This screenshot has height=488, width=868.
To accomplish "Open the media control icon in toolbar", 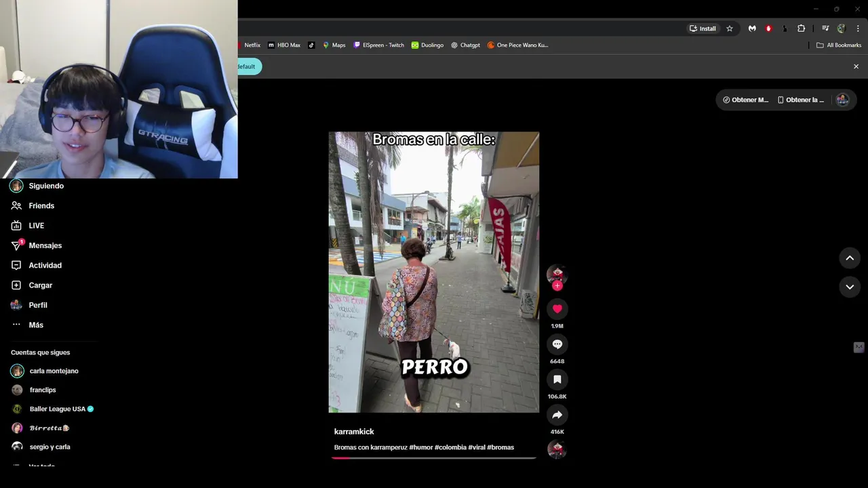I will (825, 28).
